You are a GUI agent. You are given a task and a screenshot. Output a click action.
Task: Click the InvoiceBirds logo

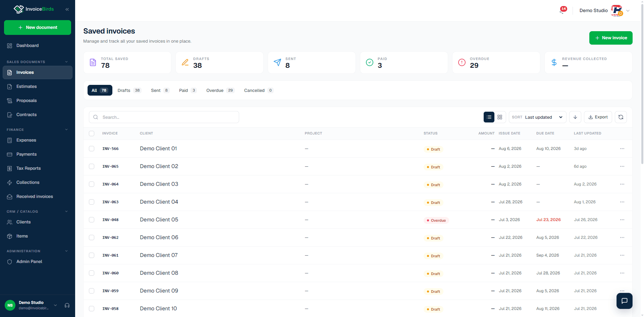click(x=34, y=9)
